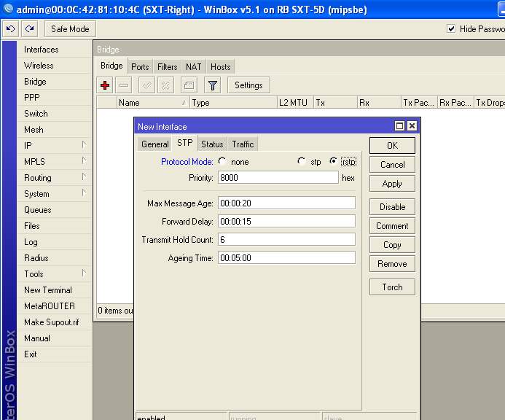This screenshot has height=420, width=505.
Task: Toggle Hide Passwords checkbox
Action: 451,28
